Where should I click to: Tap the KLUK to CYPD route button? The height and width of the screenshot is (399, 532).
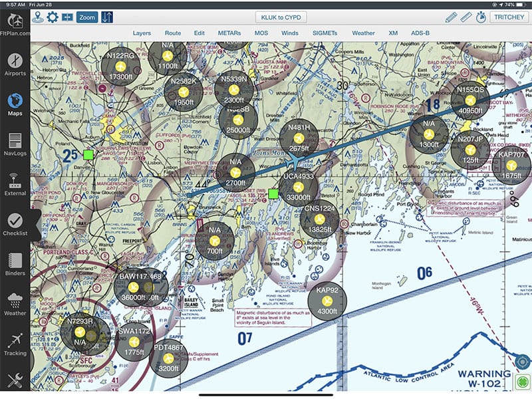pos(281,17)
